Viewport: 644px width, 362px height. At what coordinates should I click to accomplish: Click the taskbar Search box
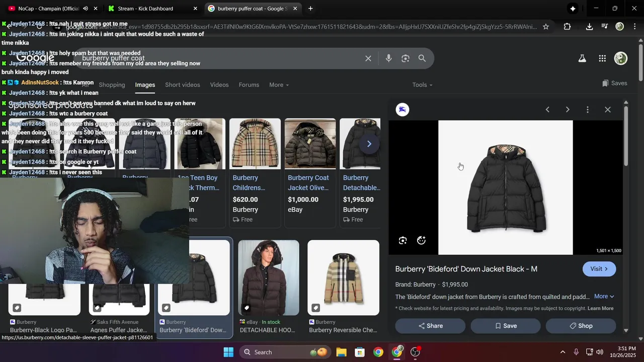click(x=284, y=352)
